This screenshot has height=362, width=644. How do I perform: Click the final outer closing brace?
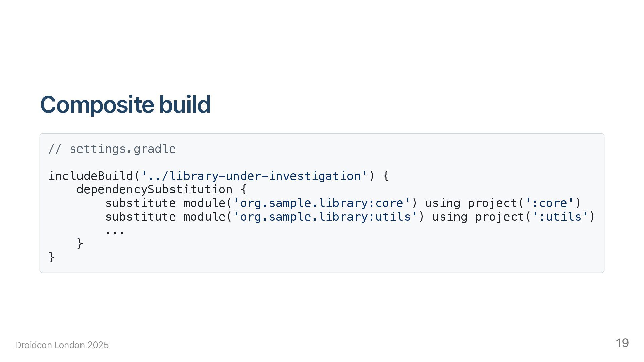click(52, 257)
